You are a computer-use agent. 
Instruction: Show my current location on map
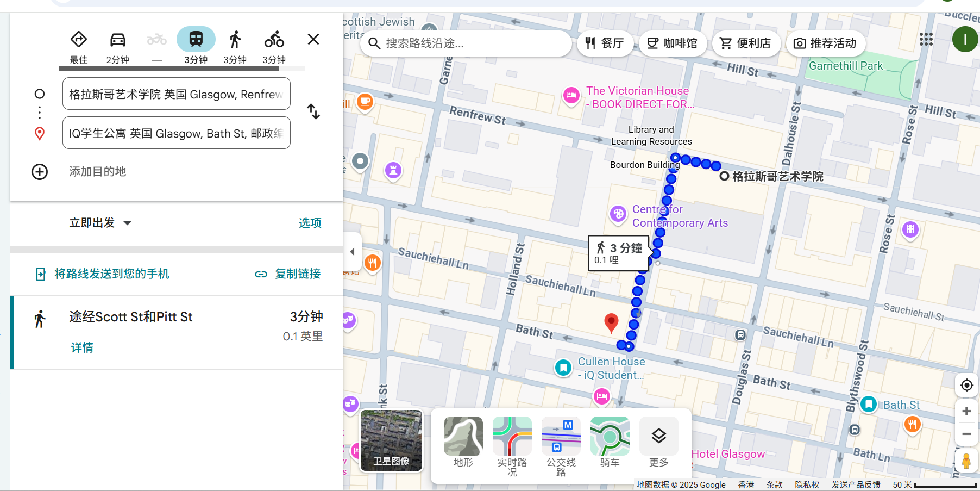pyautogui.click(x=966, y=385)
